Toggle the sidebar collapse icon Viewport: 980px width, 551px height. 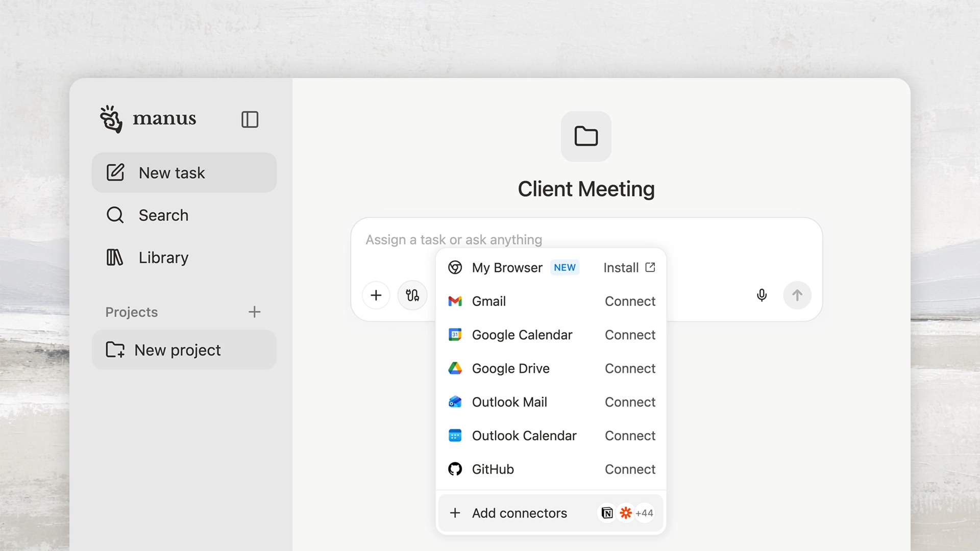point(250,119)
